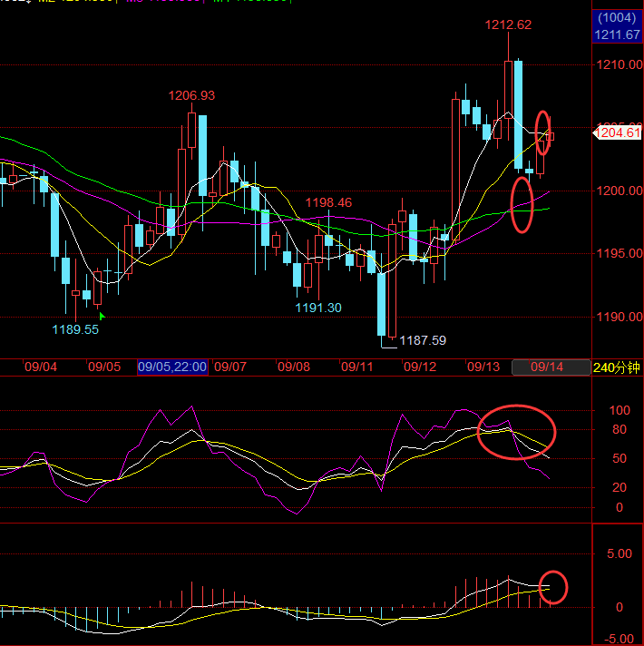Click the last small red candle at 1204.61
Viewport: 644px width, 646px height.
click(550, 136)
